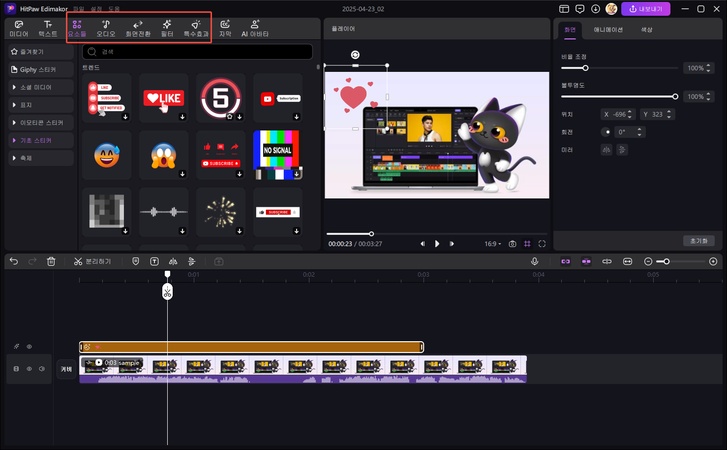Delete the selected clip with the trash icon

[51, 261]
